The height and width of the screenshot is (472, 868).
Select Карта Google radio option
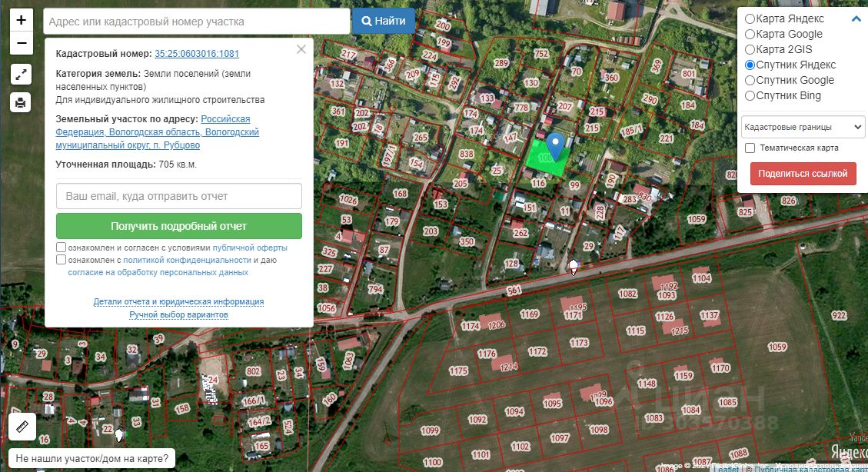750,35
